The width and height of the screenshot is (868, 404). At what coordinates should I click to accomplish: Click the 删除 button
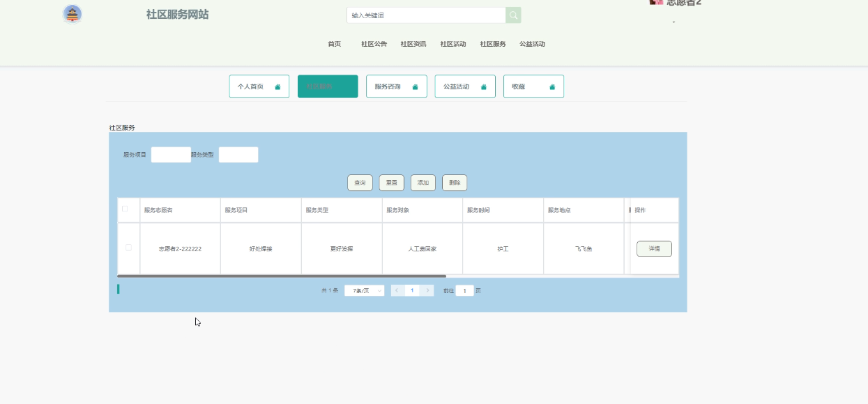point(455,183)
